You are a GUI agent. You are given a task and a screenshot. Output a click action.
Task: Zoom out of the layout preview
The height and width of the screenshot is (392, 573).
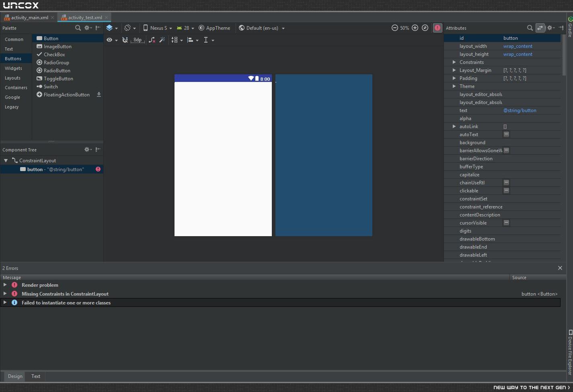pyautogui.click(x=395, y=28)
